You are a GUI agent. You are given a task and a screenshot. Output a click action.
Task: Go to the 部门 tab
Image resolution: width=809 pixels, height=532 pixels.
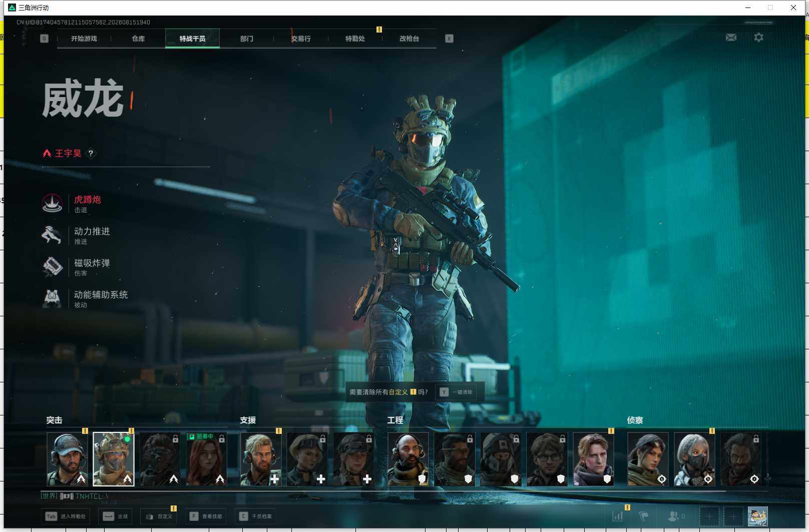[246, 39]
